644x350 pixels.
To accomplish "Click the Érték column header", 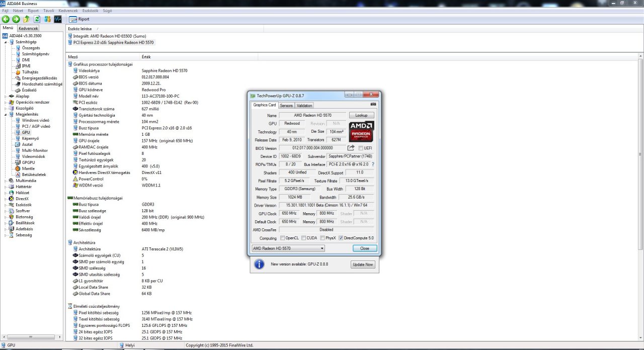I will click(x=146, y=57).
